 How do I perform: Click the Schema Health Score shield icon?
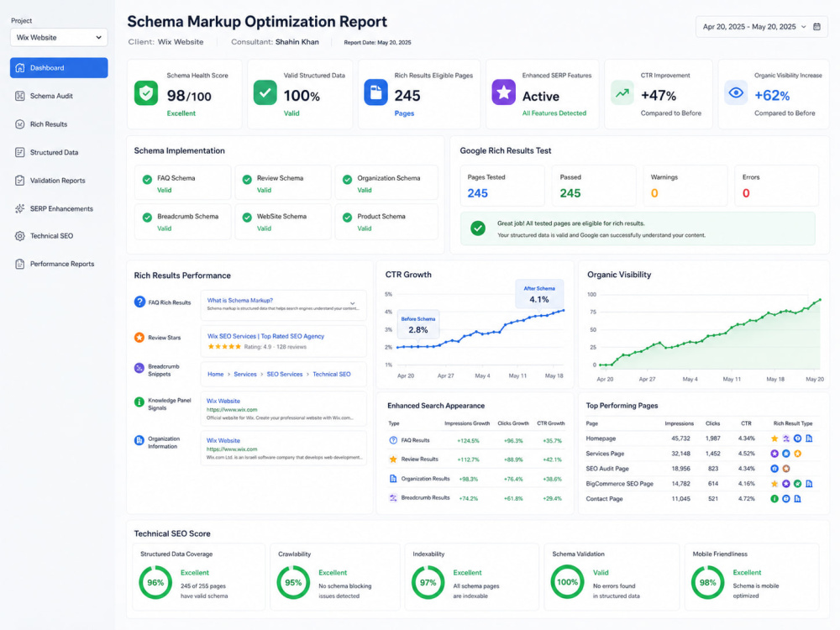click(145, 93)
